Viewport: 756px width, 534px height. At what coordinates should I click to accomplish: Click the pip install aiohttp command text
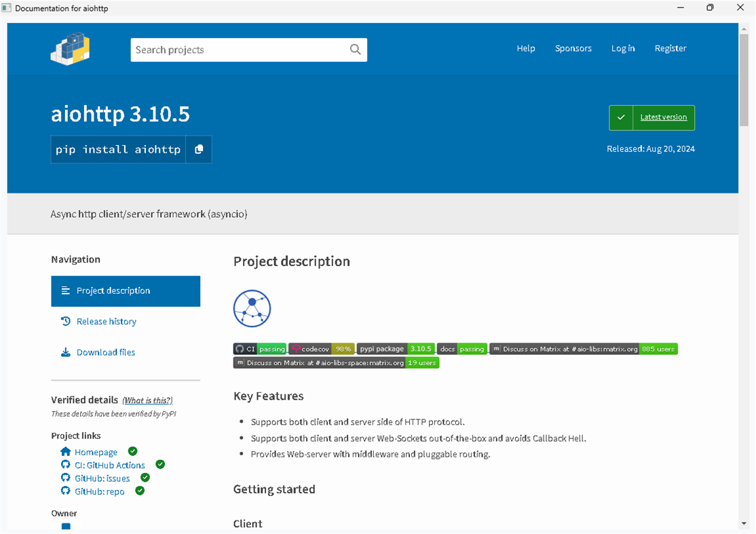118,149
